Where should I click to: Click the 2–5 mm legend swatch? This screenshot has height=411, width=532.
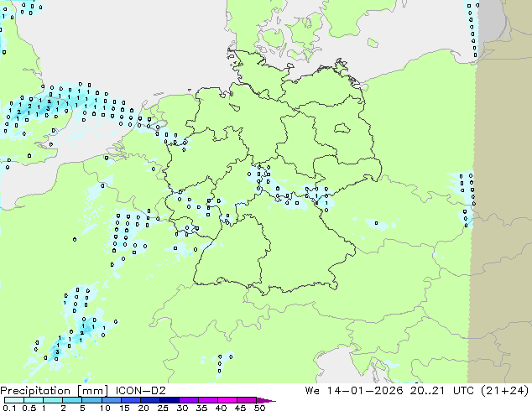click(x=72, y=400)
